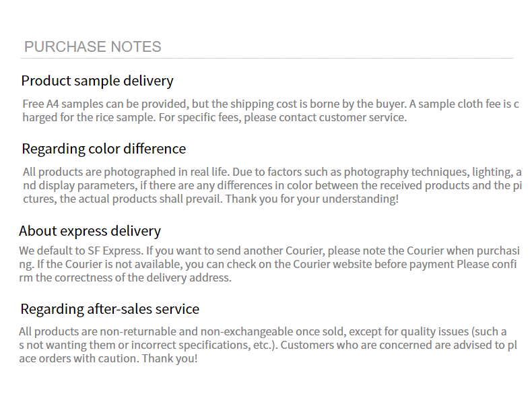Click 'nd display parameters' text
Image resolution: width=532 pixels, height=396 pixels.
pos(79,186)
